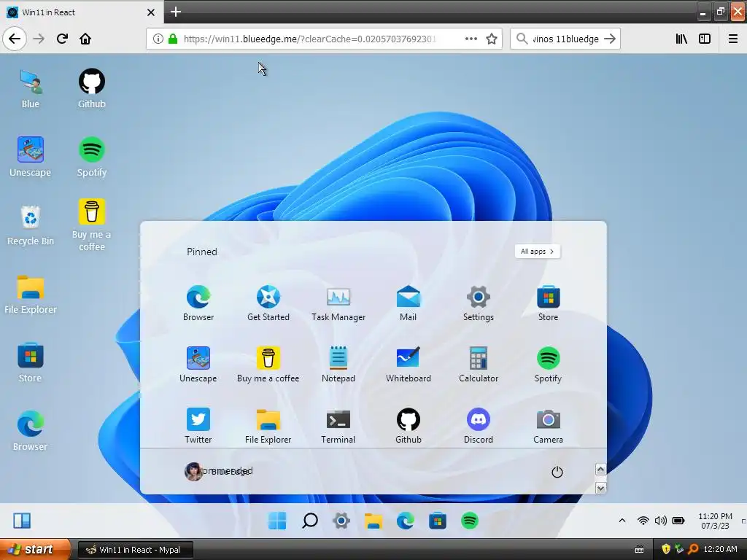Go back in the browser
Image resolution: width=747 pixels, height=560 pixels.
coord(15,39)
